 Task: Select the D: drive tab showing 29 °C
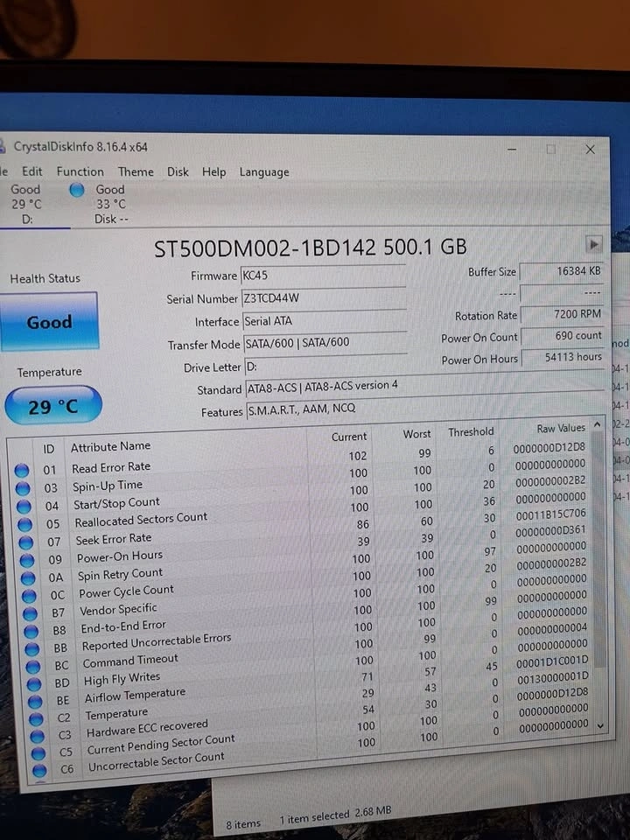coord(26,204)
